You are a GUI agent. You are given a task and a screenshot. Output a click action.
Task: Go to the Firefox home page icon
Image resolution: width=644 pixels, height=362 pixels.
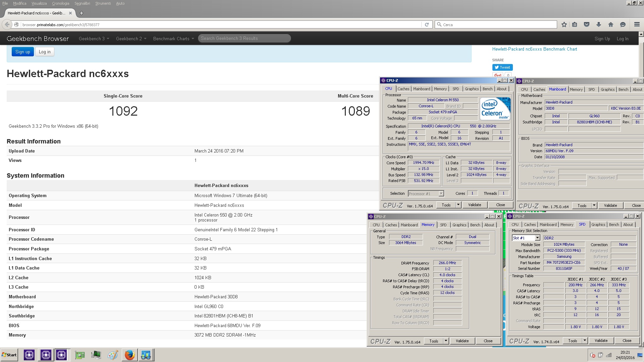coord(611,24)
